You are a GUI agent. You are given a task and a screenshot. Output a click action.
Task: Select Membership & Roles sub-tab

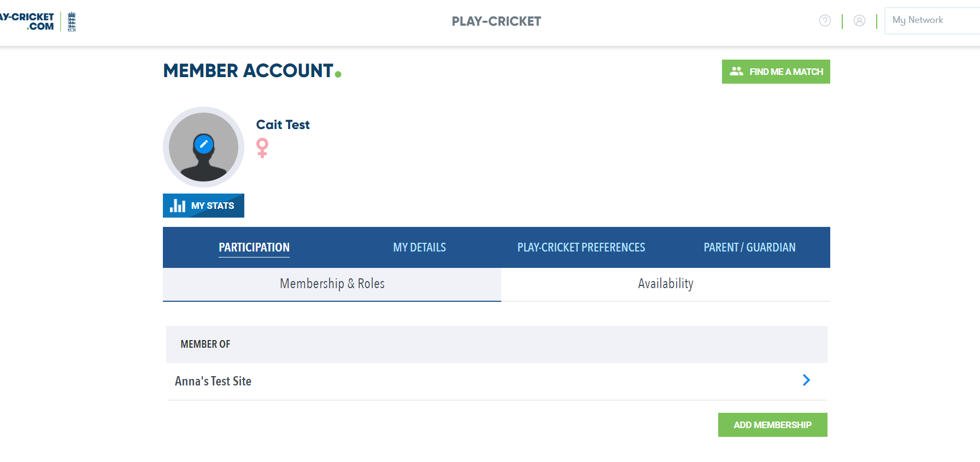[x=332, y=284]
